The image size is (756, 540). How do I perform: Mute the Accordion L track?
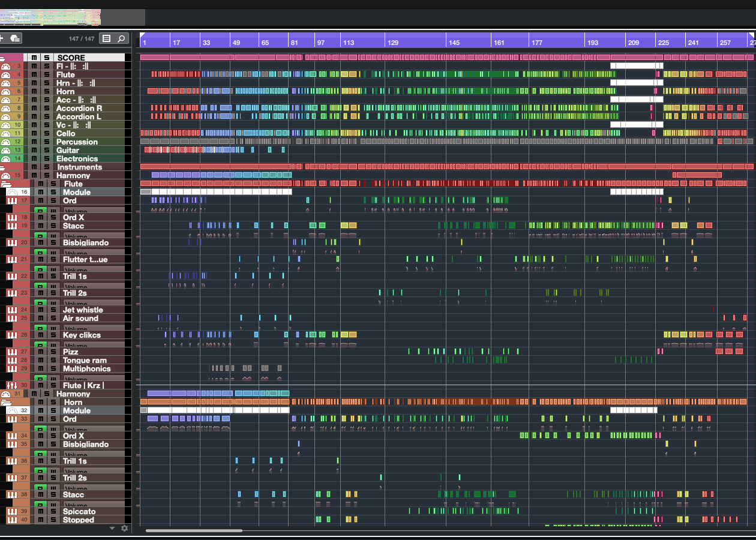34,117
